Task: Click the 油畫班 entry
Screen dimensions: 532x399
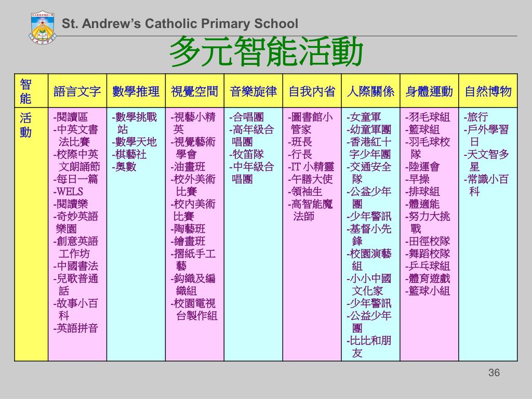Action: point(188,167)
